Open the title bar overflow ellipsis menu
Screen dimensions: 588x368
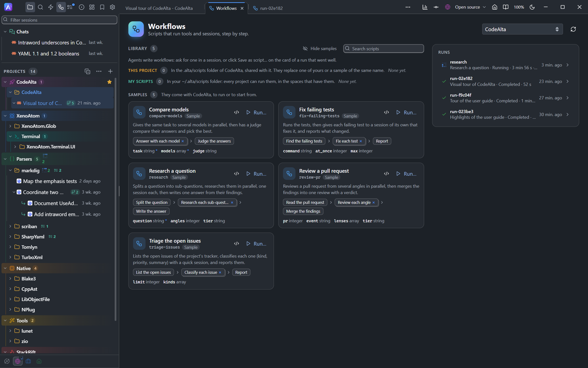pos(408,7)
